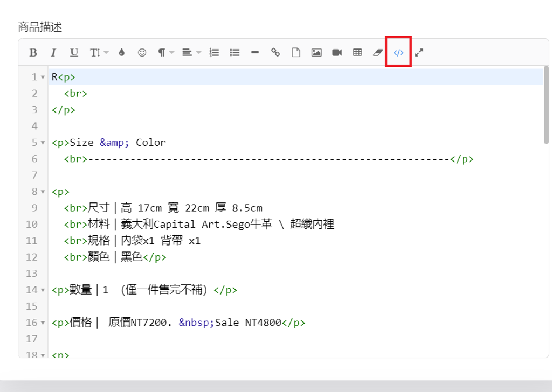Open the text alignment dropdown
Image resolution: width=552 pixels, height=392 pixels.
point(189,52)
